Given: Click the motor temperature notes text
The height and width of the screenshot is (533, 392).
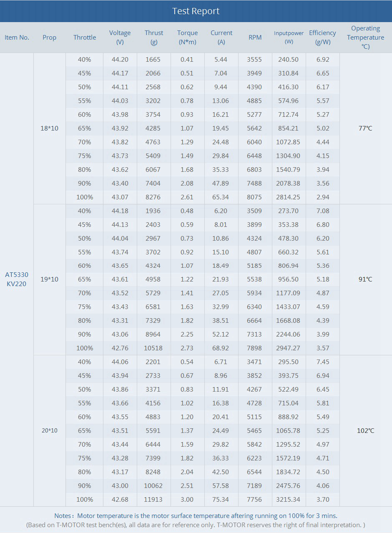Looking at the screenshot, I should tap(196, 516).
